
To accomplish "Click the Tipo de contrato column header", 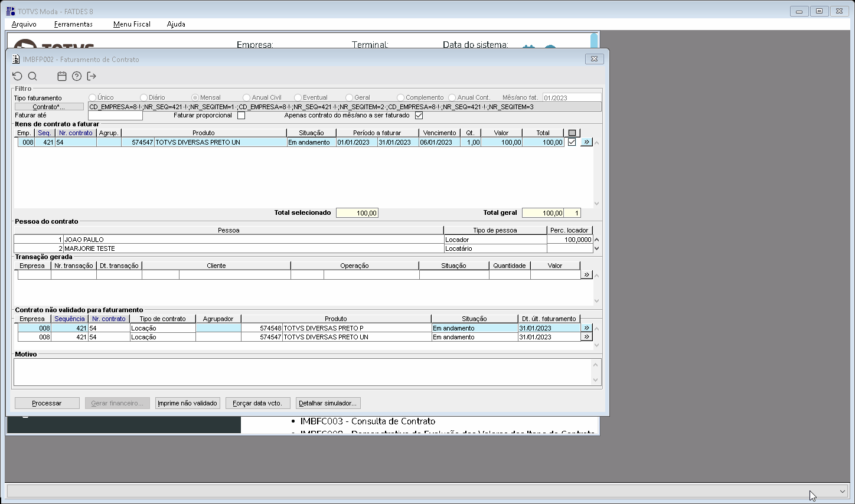I will click(162, 319).
